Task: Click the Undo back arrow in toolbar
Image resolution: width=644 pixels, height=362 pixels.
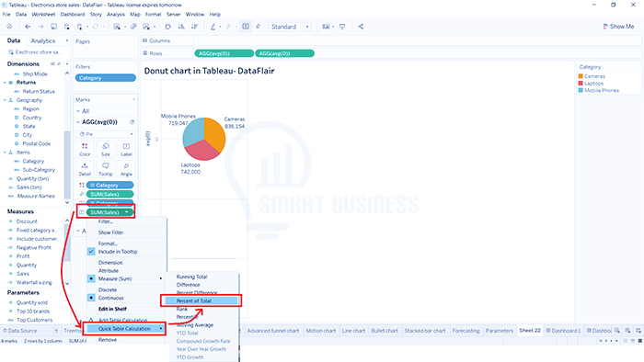Action: pyautogui.click(x=28, y=27)
